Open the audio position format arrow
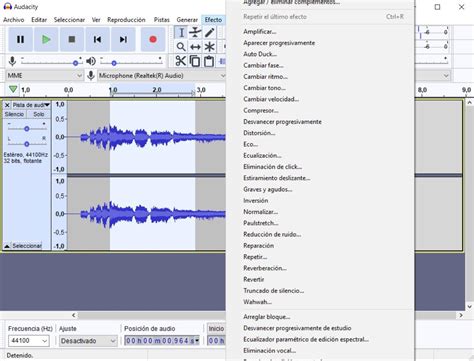The height and width of the screenshot is (361, 474). click(x=197, y=340)
